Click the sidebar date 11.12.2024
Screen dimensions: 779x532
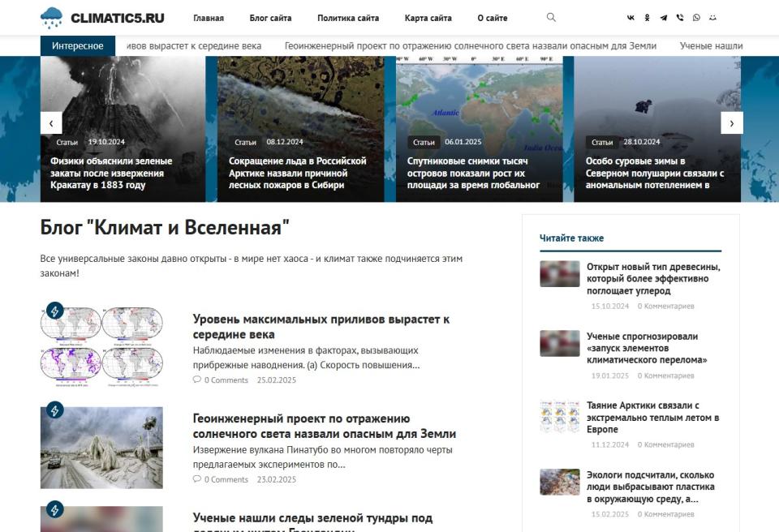[610, 444]
